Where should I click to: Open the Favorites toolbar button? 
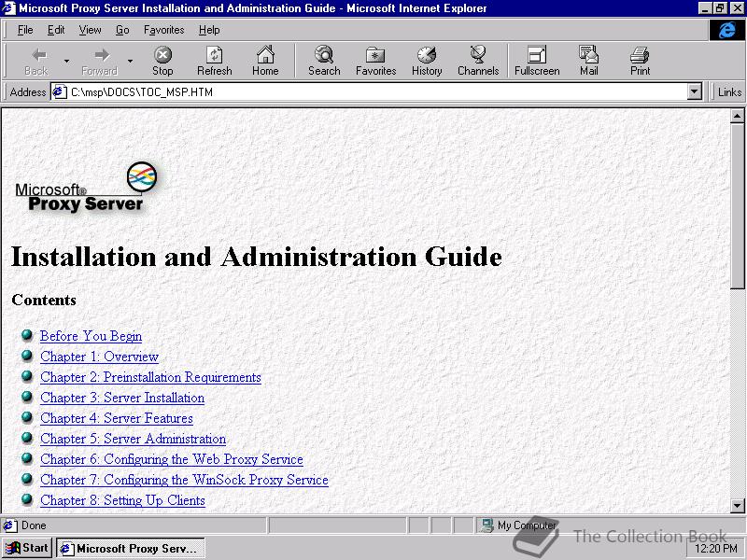376,62
